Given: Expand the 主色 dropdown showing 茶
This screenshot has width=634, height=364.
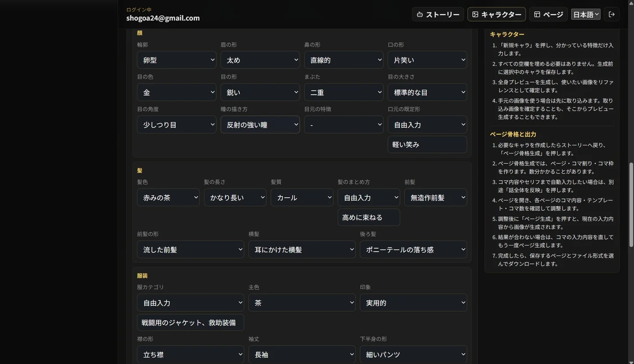Looking at the screenshot, I should [x=302, y=303].
